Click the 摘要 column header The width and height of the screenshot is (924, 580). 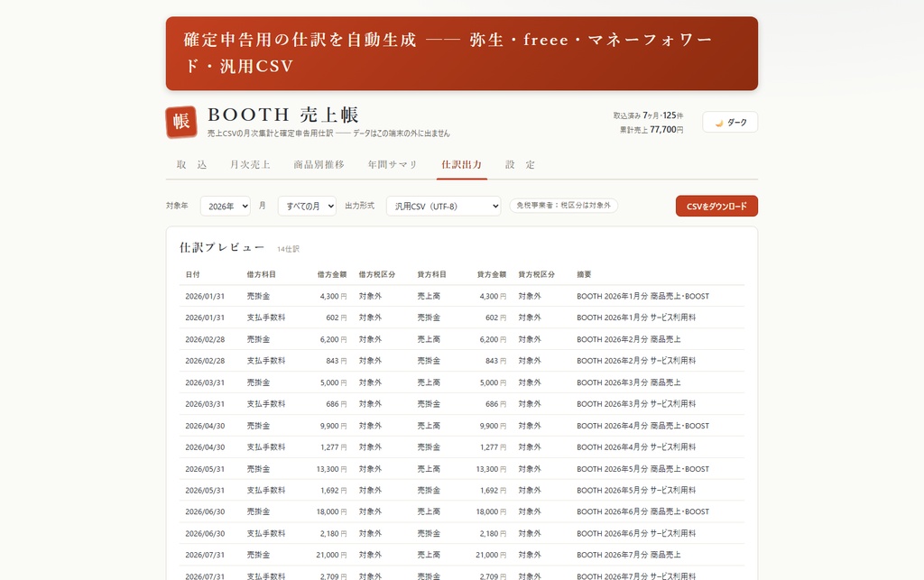[584, 274]
